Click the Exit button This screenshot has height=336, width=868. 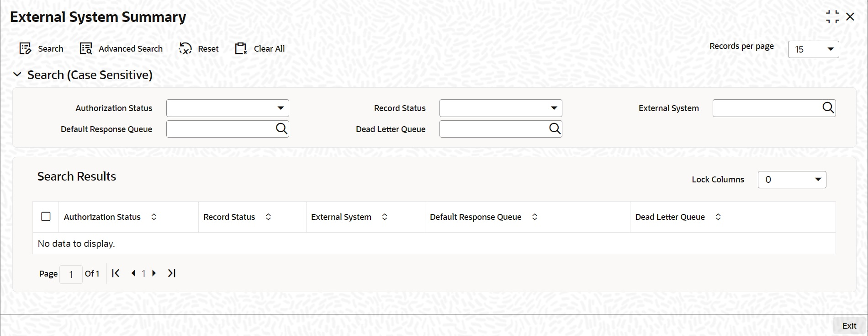point(849,325)
